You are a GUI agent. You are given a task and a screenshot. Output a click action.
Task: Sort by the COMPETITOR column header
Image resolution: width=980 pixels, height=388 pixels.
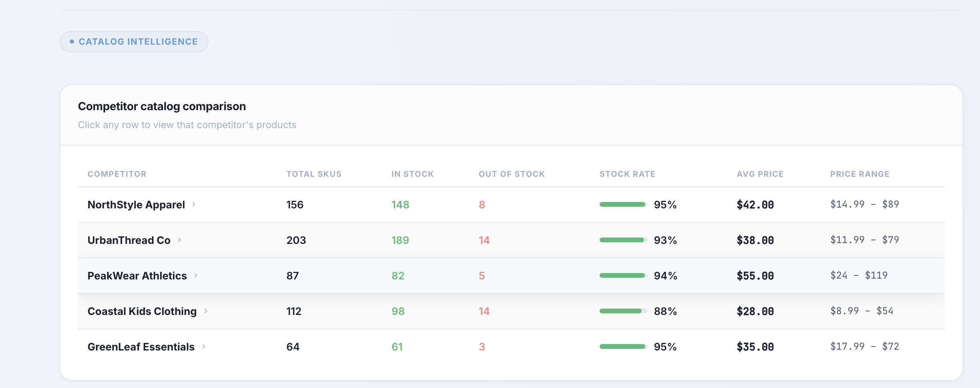pyautogui.click(x=117, y=174)
